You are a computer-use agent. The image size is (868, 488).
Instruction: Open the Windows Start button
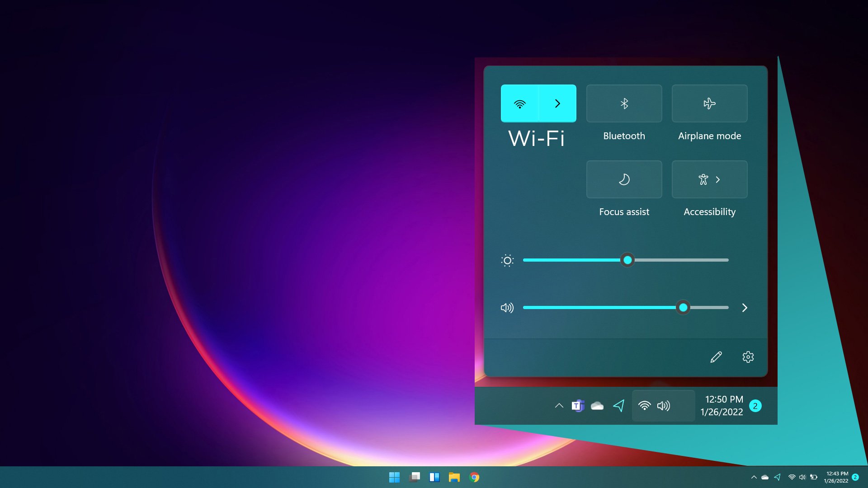click(x=394, y=477)
